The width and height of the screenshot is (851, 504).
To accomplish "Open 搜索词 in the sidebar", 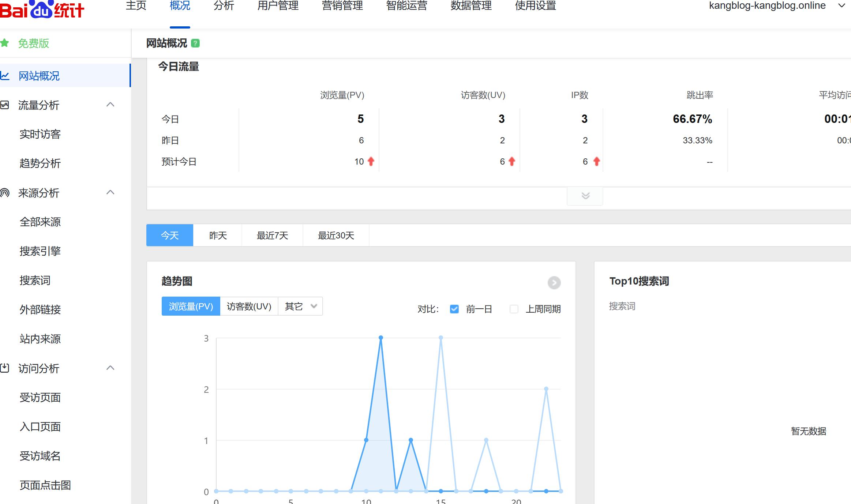I will tap(35, 281).
